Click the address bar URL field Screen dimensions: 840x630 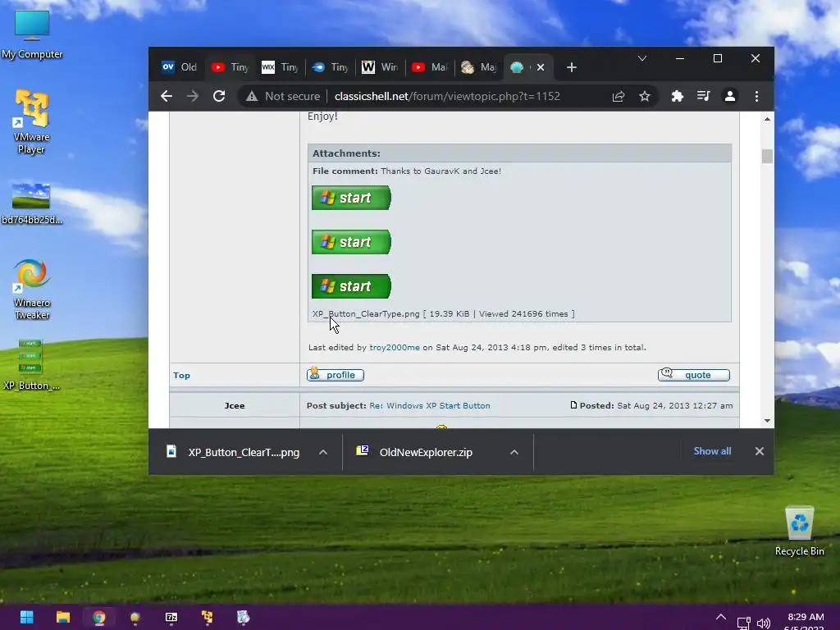447,97
